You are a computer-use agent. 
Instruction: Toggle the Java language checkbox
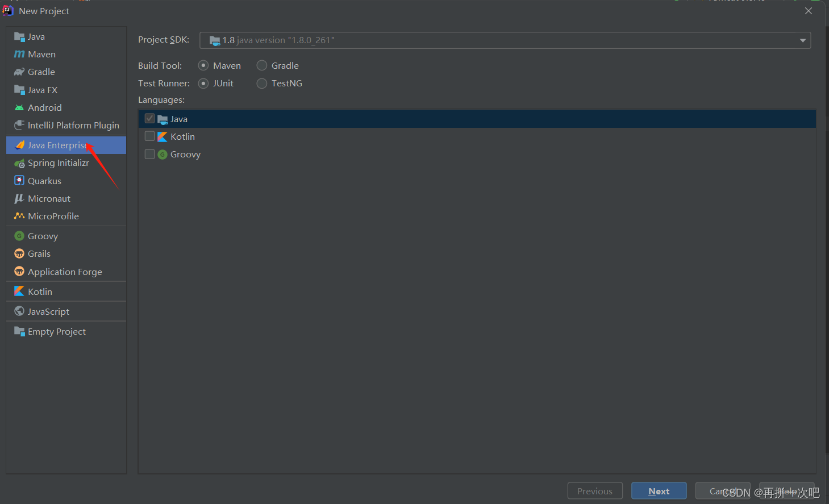point(150,118)
